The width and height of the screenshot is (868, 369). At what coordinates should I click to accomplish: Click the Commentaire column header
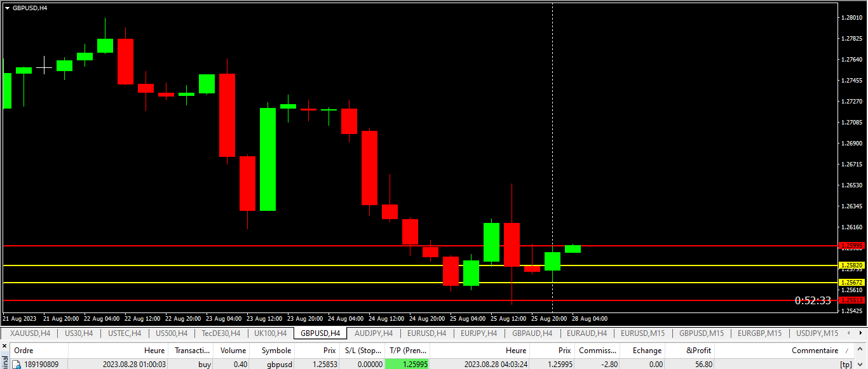click(815, 351)
